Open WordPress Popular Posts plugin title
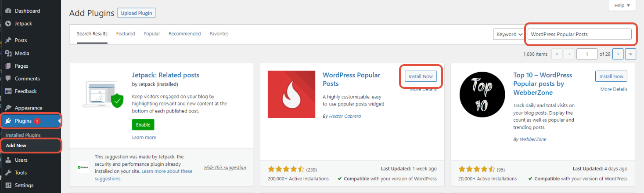The image size is (644, 193). pyautogui.click(x=351, y=79)
